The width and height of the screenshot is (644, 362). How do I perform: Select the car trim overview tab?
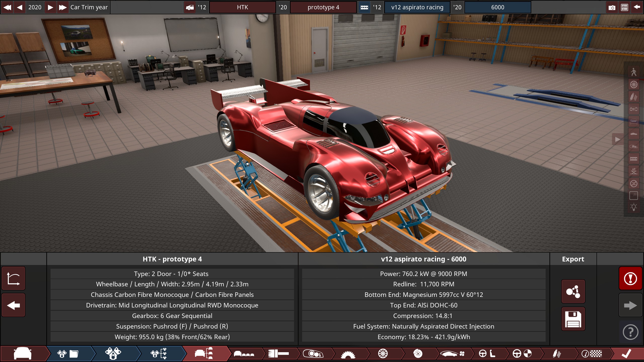tap(204, 354)
